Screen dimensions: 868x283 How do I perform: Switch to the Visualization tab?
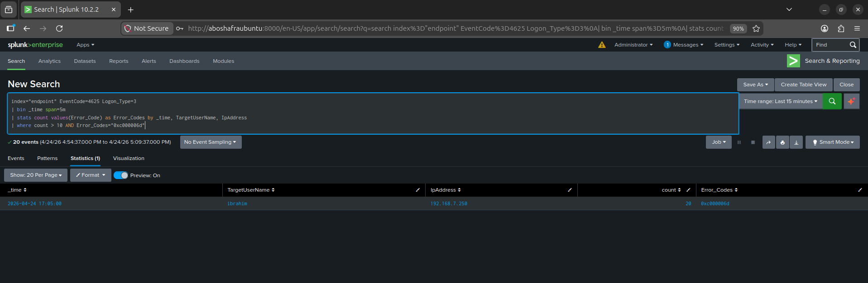[x=129, y=158]
